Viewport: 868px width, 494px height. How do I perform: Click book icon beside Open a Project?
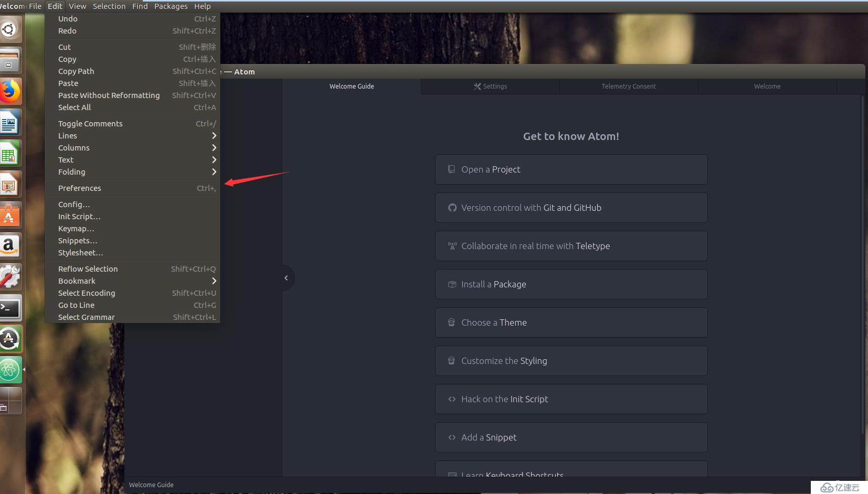451,169
